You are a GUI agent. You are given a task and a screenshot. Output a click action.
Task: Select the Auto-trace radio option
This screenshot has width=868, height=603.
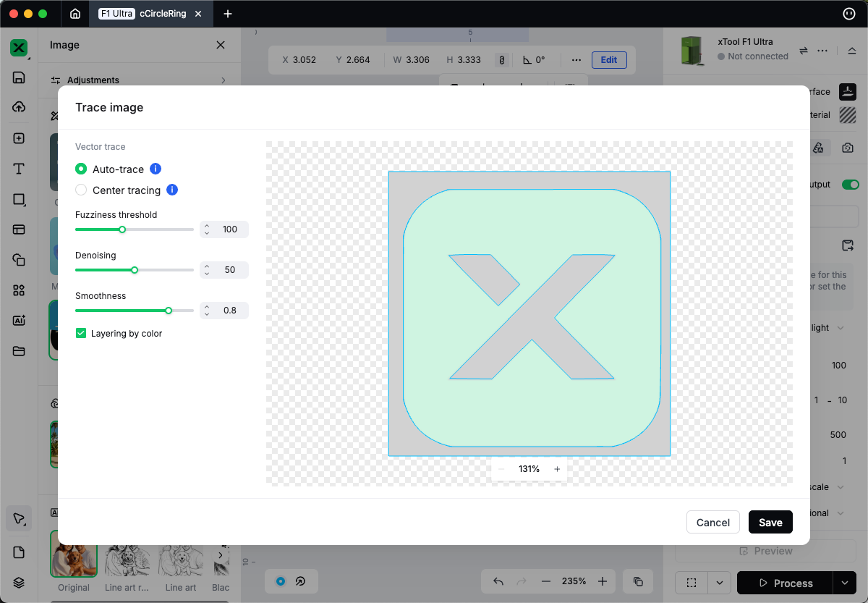tap(81, 169)
